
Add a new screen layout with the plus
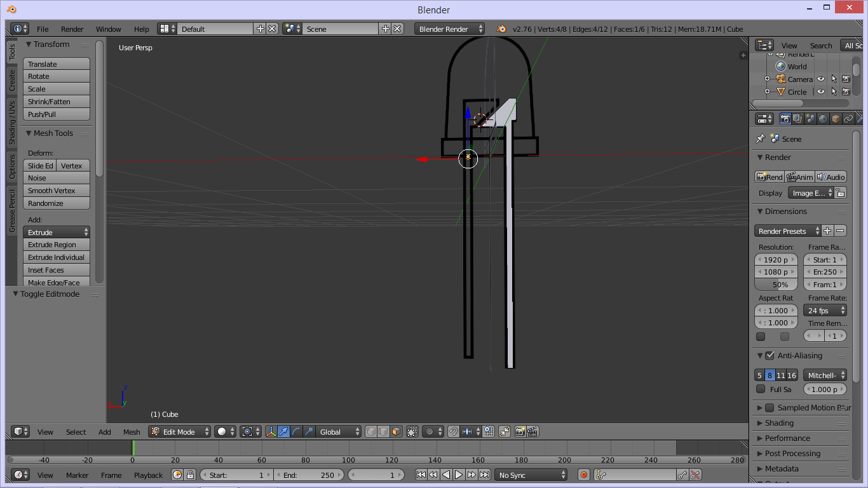click(x=261, y=29)
